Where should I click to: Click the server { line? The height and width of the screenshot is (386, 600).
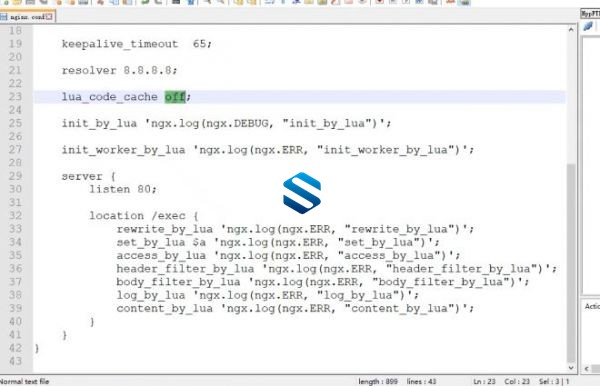coord(88,176)
